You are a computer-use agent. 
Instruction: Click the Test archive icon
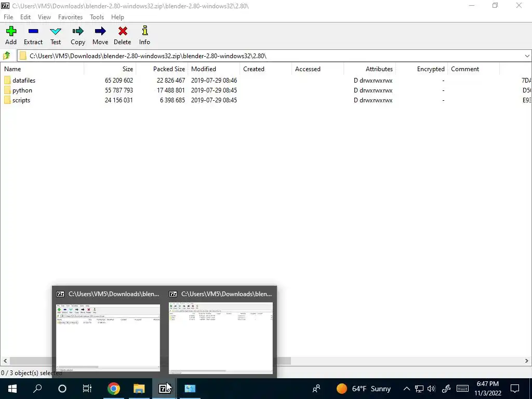(x=56, y=31)
